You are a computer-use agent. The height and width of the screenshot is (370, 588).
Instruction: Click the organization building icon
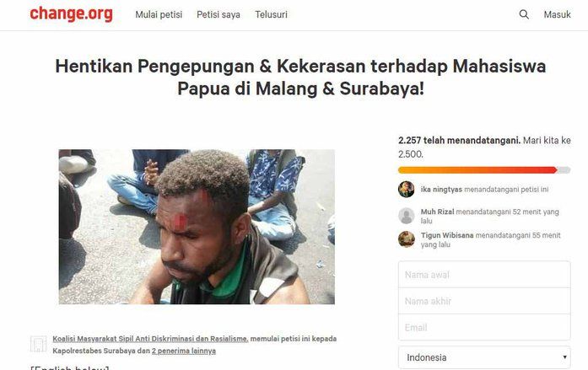(38, 344)
